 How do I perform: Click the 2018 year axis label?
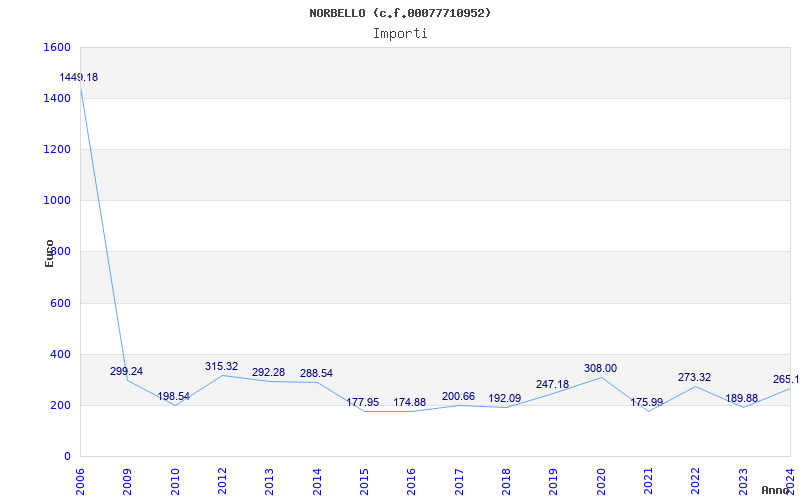coord(506,482)
